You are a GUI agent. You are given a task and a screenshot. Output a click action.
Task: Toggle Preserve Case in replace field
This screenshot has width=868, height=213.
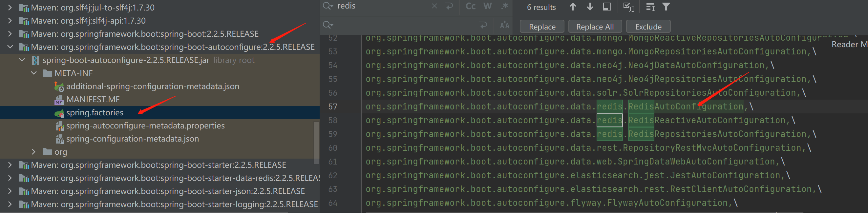coord(504,25)
